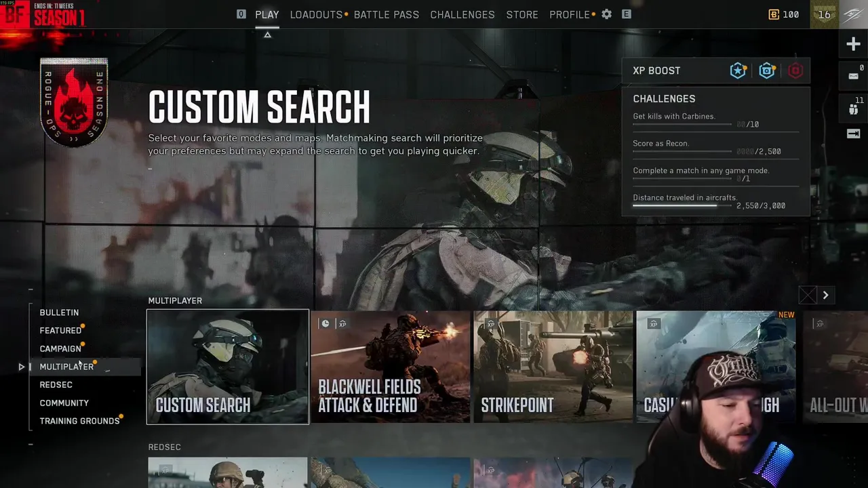Click the REDSEC section heading
Image resolution: width=868 pixels, height=488 pixels.
(x=165, y=447)
